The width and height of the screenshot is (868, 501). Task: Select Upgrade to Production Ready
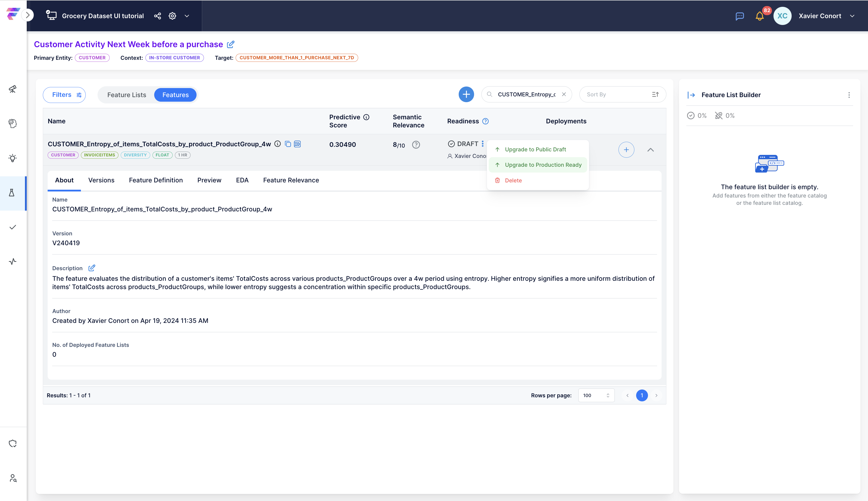coord(538,165)
